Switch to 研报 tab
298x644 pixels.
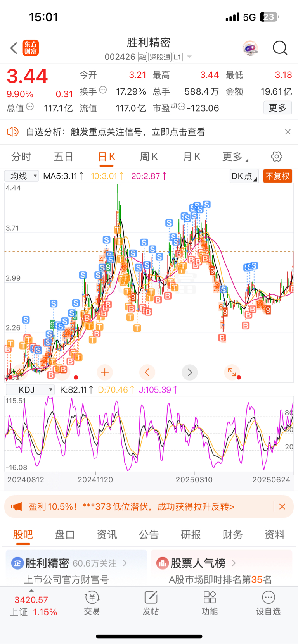191,535
